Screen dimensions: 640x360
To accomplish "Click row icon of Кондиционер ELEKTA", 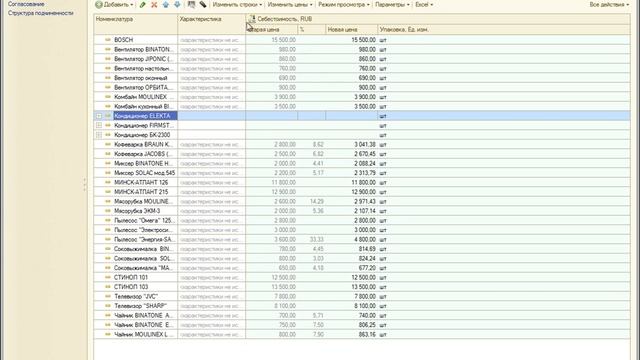I will [x=108, y=116].
